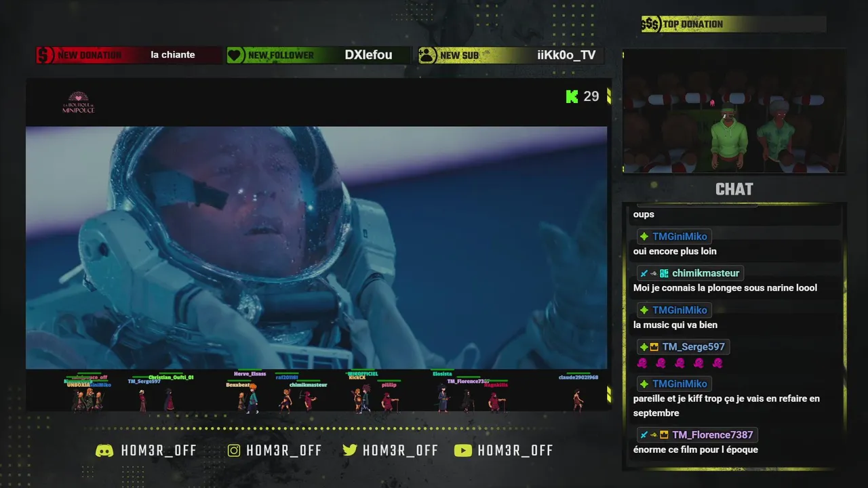This screenshot has height=488, width=868.
Task: Click the Instagram icon beside HOM3R_OFF
Action: 234,451
